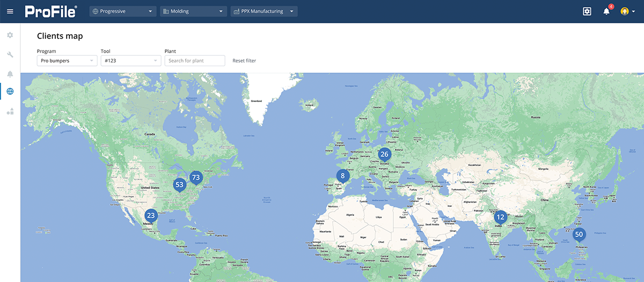Select the alerts bell icon in sidebar
Screen dimensions: 644x282
(10, 74)
